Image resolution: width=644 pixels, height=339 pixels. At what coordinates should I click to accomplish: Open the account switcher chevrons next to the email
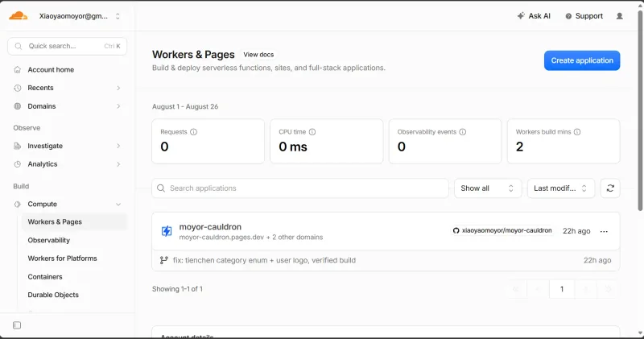(118, 16)
